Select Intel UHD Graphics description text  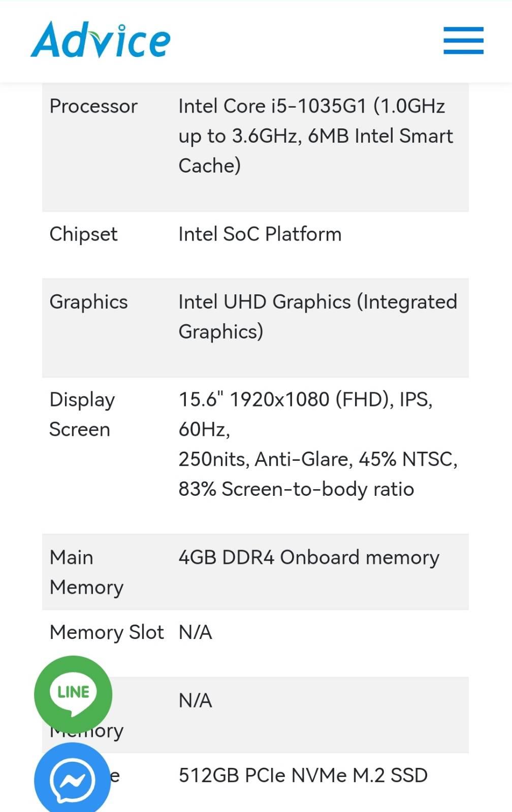click(x=318, y=317)
